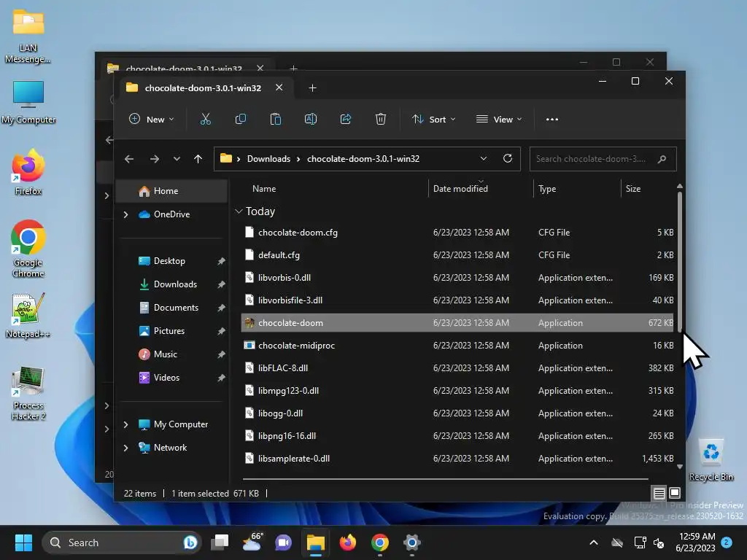Open Settings gear on taskbar
Image resolution: width=747 pixels, height=560 pixels.
(x=411, y=542)
